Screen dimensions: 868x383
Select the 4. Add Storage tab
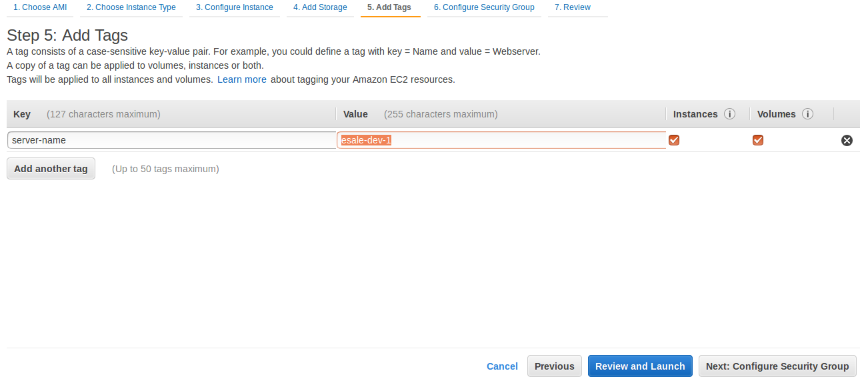tap(320, 7)
